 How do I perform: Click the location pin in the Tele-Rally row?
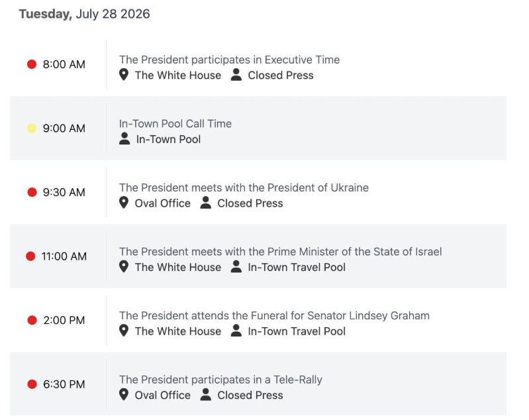(124, 394)
